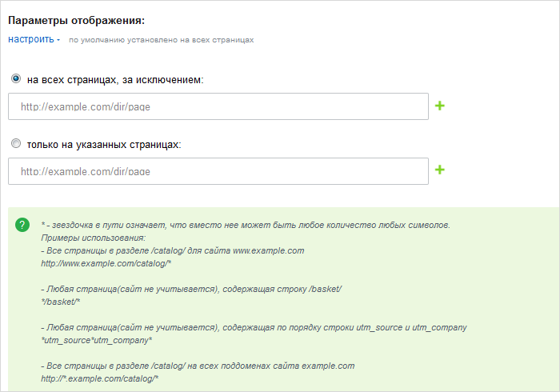
Task: Click the green plus beside the specified-pages URL field
Action: [440, 170]
